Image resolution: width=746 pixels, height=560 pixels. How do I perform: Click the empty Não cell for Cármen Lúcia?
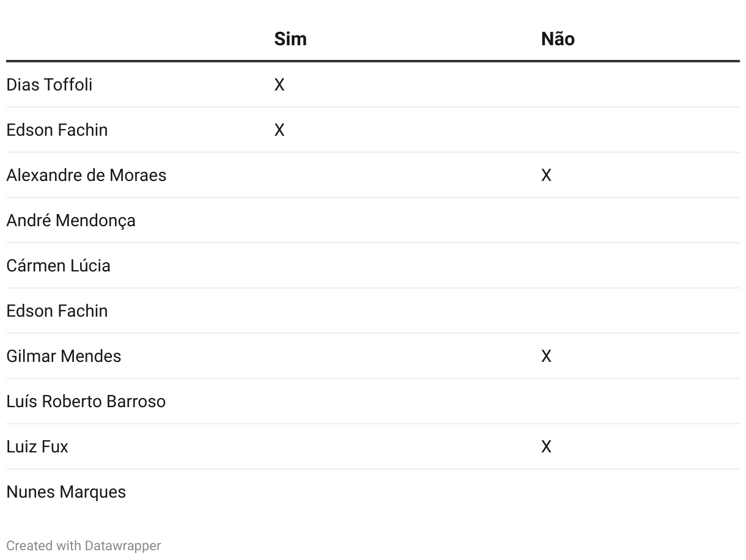pos(640,265)
